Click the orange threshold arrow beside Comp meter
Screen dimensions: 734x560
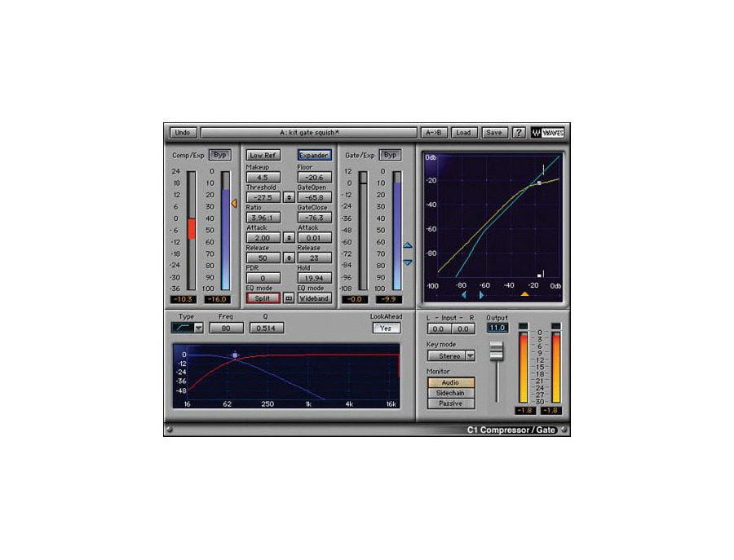click(234, 204)
